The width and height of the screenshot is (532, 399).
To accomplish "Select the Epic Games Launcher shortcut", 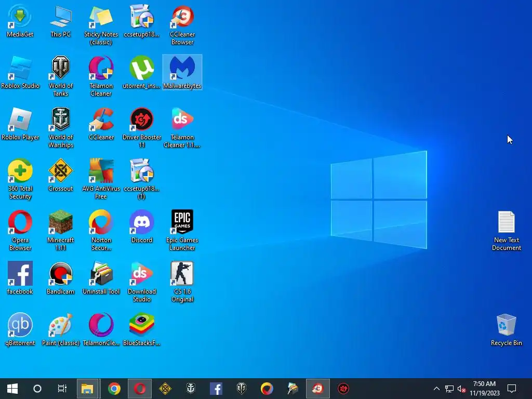I will tap(182, 231).
